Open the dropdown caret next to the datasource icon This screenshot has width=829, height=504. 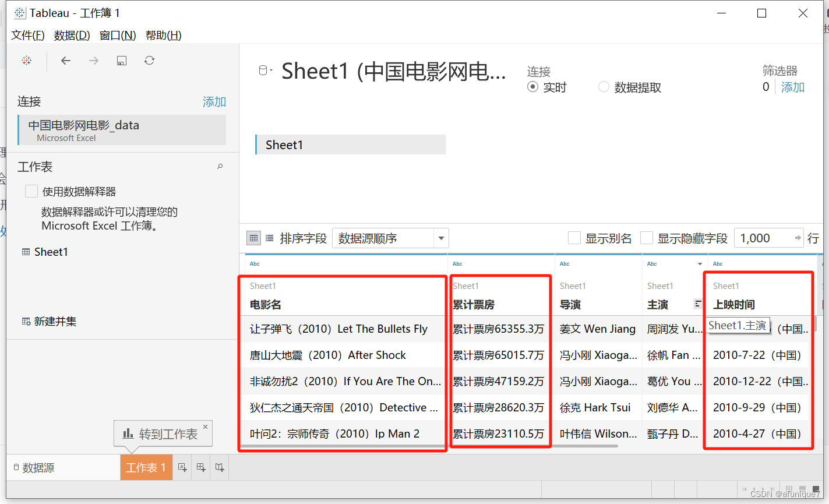tap(271, 71)
